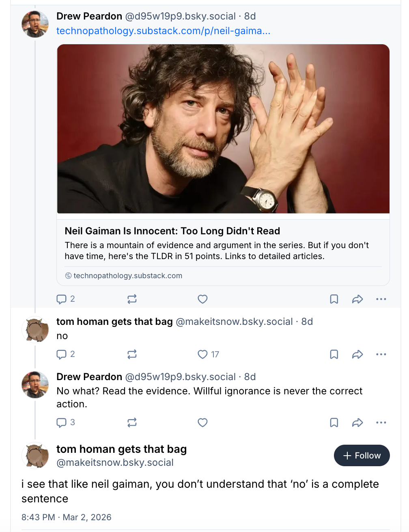Reply to the 'no' post
Image resolution: width=409 pixels, height=532 pixels.
coord(62,355)
